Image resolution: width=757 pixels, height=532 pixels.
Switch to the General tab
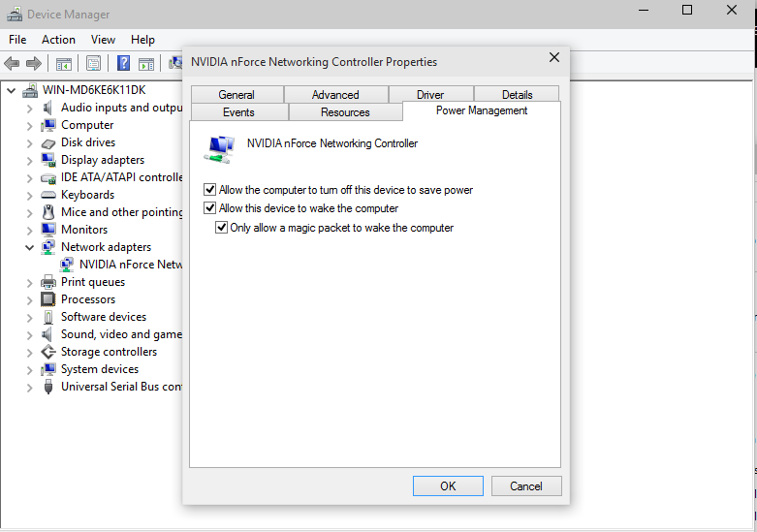click(x=237, y=95)
